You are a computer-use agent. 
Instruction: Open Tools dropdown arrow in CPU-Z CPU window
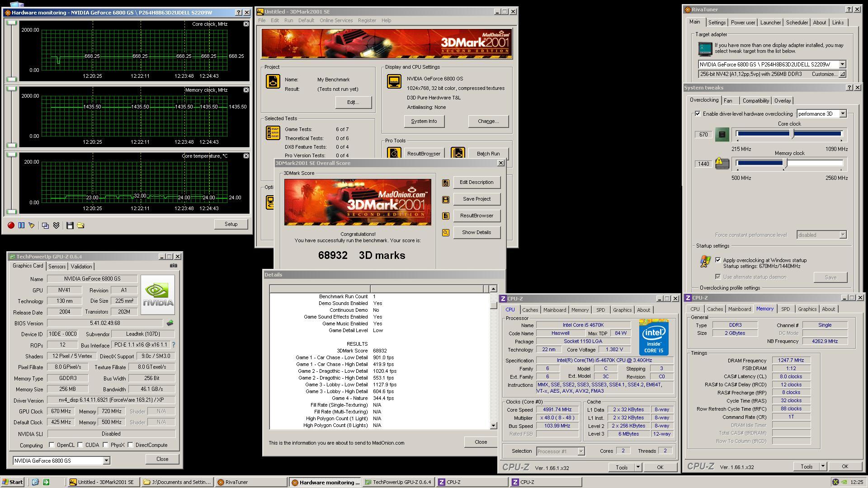pyautogui.click(x=638, y=467)
